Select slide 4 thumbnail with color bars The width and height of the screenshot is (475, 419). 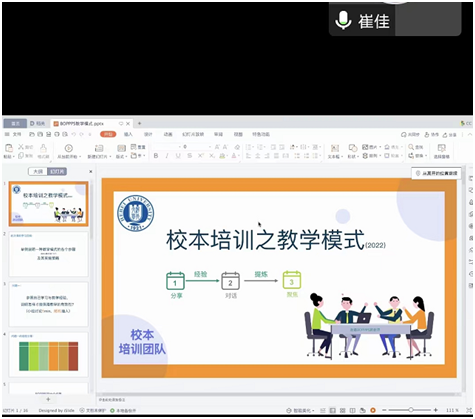(x=49, y=354)
